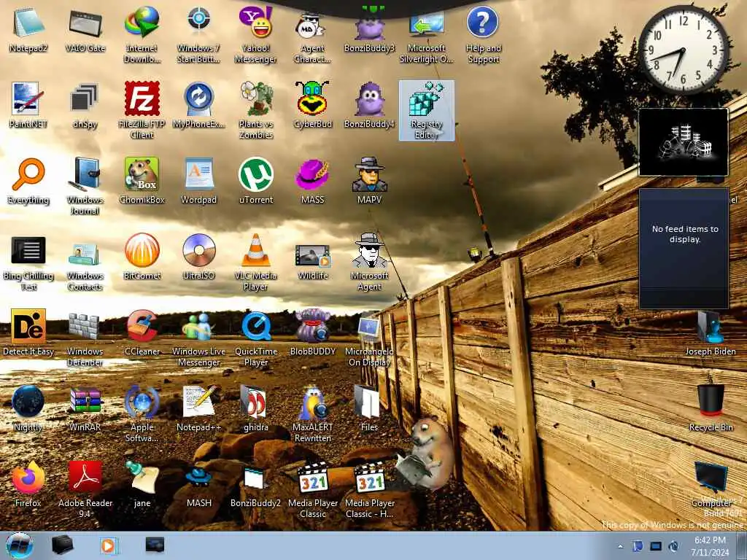The image size is (747, 560).
Task: Select the Everything search icon
Action: tap(28, 182)
